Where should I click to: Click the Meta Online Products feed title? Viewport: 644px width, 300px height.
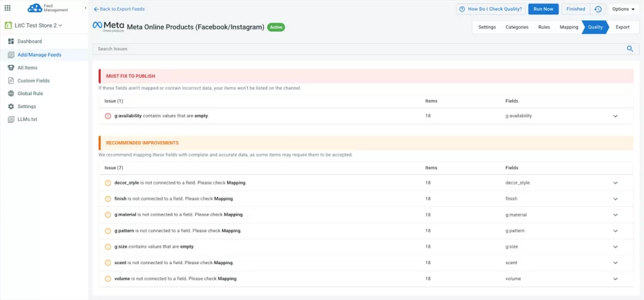tap(196, 27)
